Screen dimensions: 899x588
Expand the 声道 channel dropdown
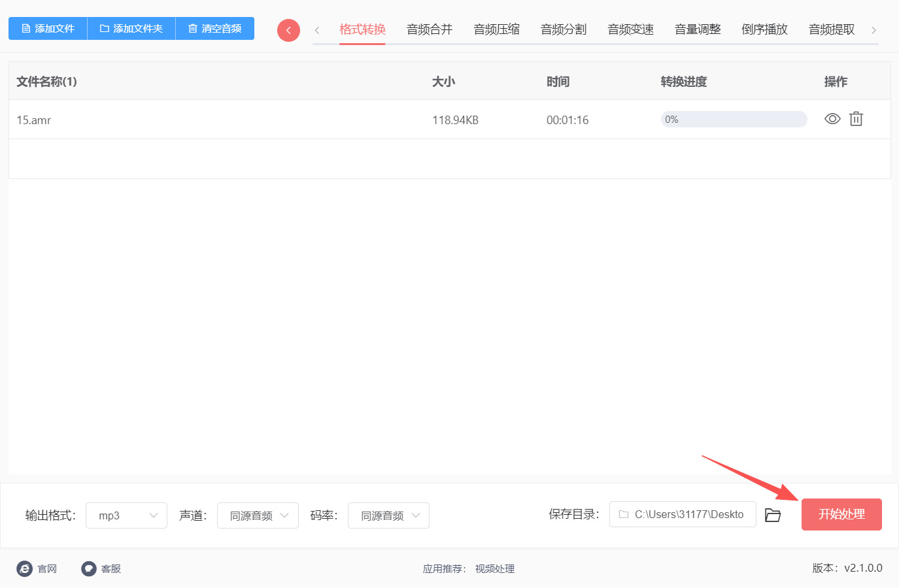tap(258, 515)
